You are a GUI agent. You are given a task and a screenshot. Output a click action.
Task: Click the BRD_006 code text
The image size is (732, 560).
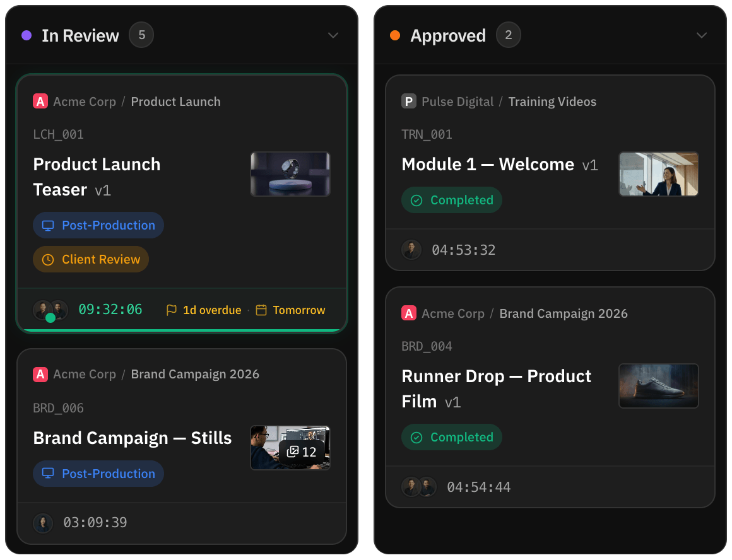tap(58, 408)
